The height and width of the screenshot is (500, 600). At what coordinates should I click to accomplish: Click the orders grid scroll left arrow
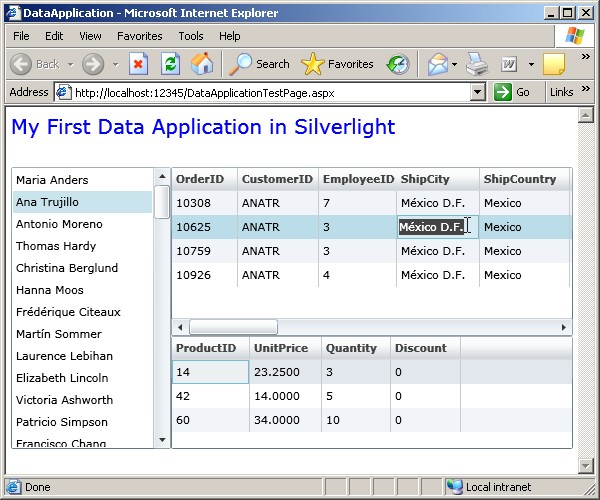pyautogui.click(x=180, y=327)
